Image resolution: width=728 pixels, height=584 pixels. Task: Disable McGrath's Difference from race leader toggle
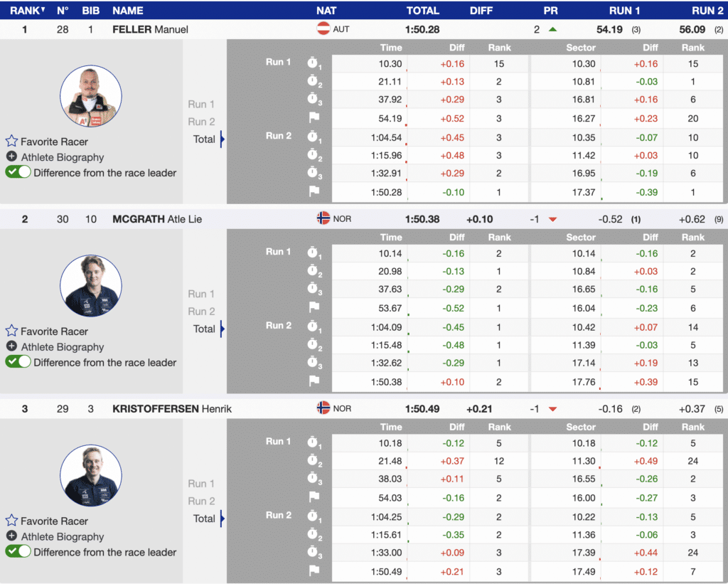click(18, 362)
